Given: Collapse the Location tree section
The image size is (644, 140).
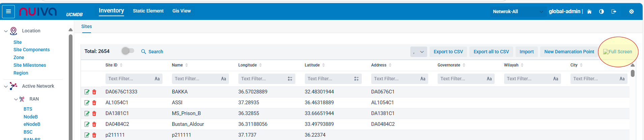Looking at the screenshot, I should click(x=6, y=31).
